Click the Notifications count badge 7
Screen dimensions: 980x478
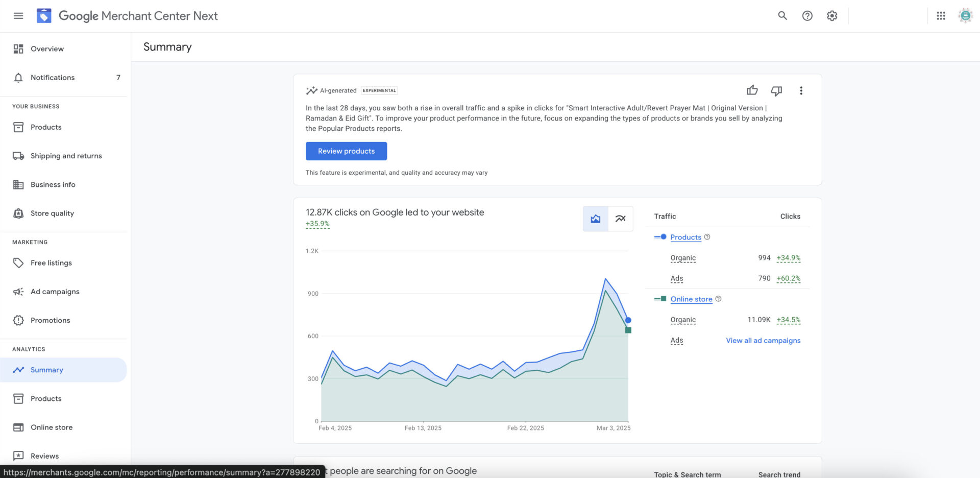pos(118,78)
